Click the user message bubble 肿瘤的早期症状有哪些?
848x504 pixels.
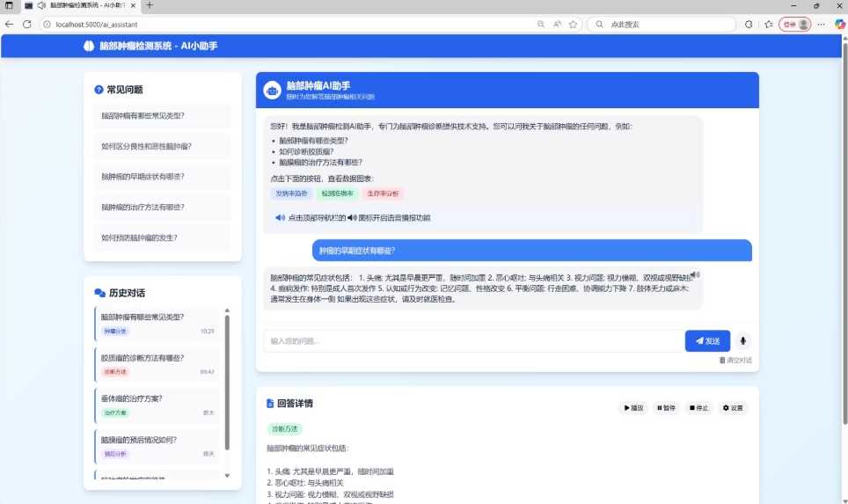pyautogui.click(x=531, y=251)
